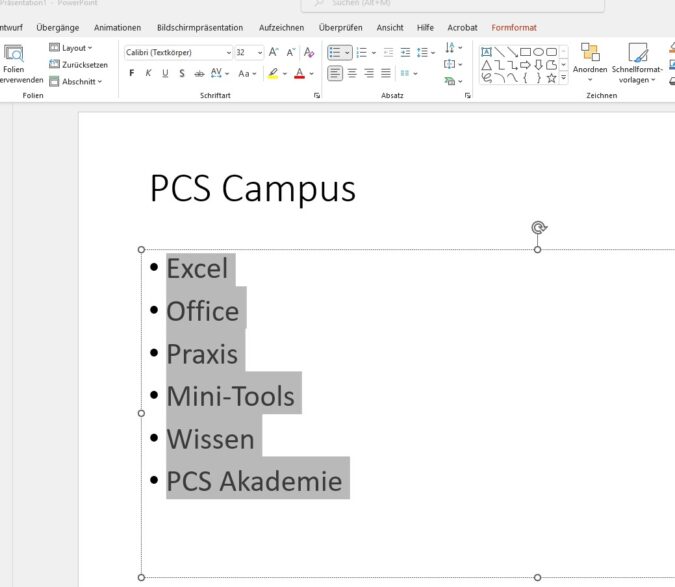Toggle underline formatting (U)
The width and height of the screenshot is (675, 587).
[x=165, y=74]
